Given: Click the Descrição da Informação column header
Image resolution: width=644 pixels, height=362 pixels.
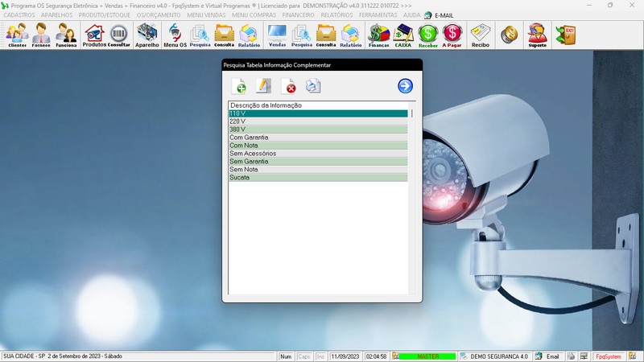Looking at the screenshot, I should pyautogui.click(x=318, y=105).
